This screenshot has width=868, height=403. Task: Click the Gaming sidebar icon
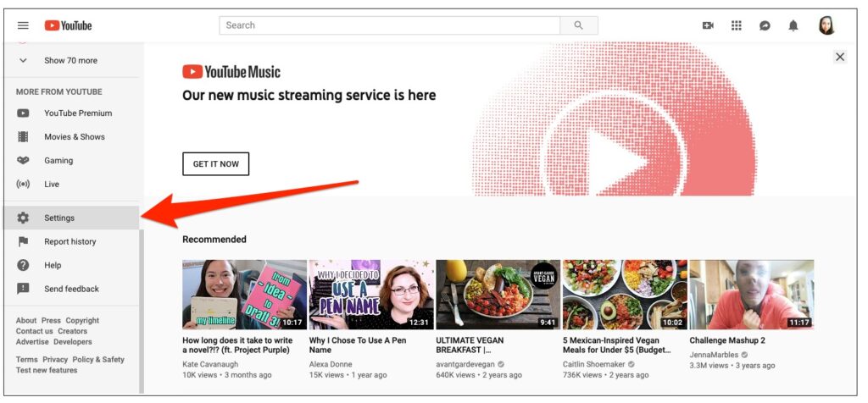23,160
